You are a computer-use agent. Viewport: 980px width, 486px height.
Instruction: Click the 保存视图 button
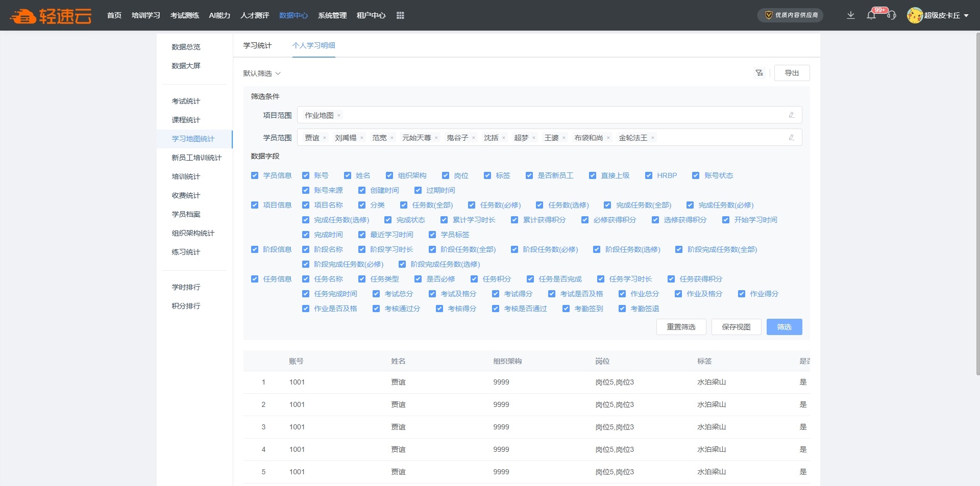pos(736,327)
